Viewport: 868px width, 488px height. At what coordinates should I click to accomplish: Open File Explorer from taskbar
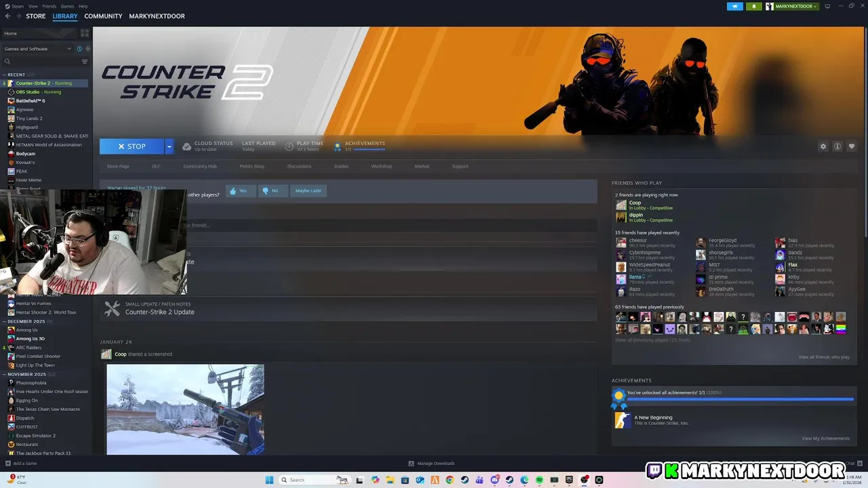390,480
